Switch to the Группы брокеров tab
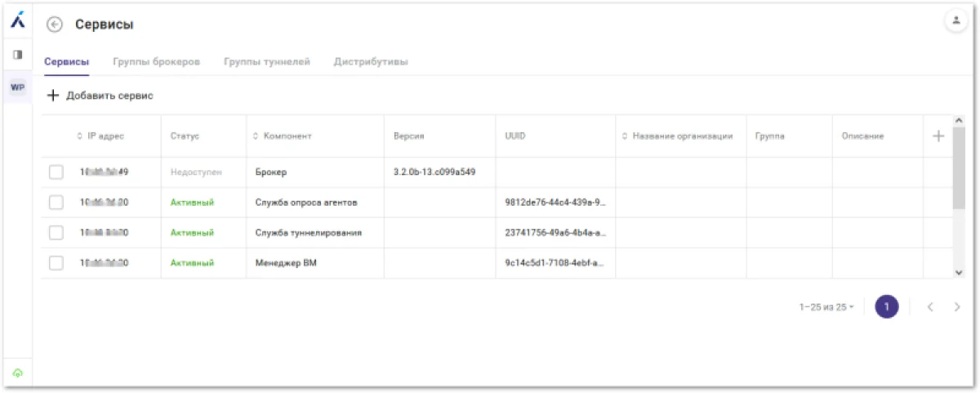980x393 pixels. 156,62
